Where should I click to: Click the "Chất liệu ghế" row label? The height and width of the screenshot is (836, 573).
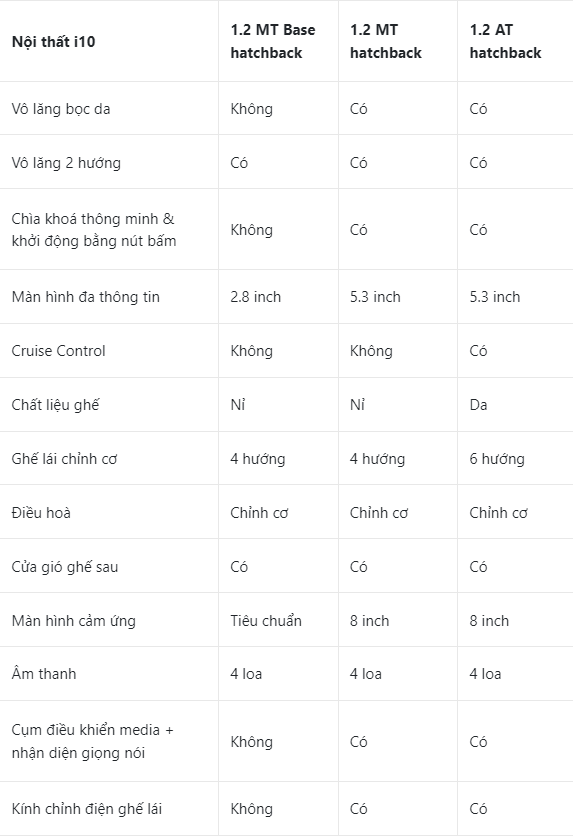(55, 405)
